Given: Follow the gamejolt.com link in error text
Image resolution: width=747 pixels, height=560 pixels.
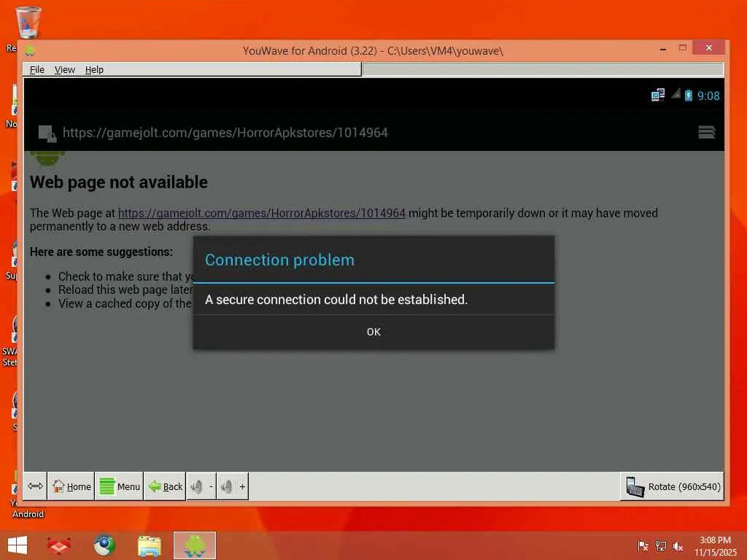Looking at the screenshot, I should tap(262, 213).
